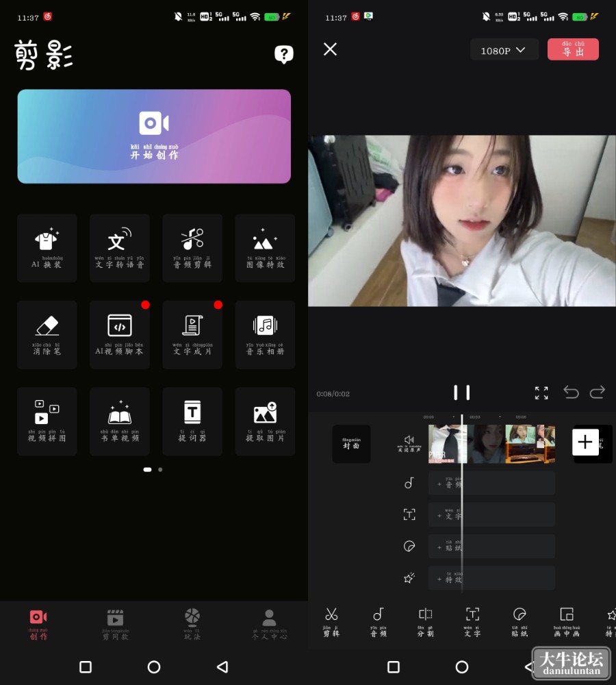The image size is (616, 685).
Task: Open the 音乐相册 music album tool
Action: coord(265,335)
